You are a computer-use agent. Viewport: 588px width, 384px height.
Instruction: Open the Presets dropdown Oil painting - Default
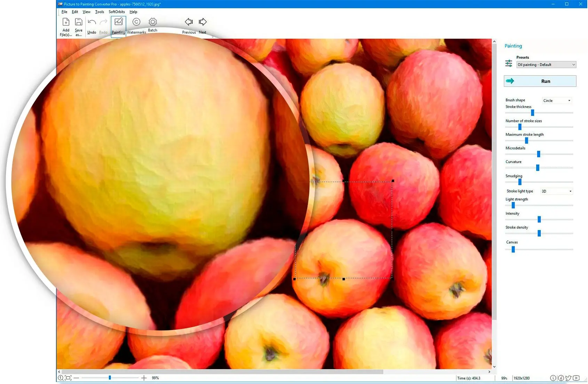(x=546, y=65)
